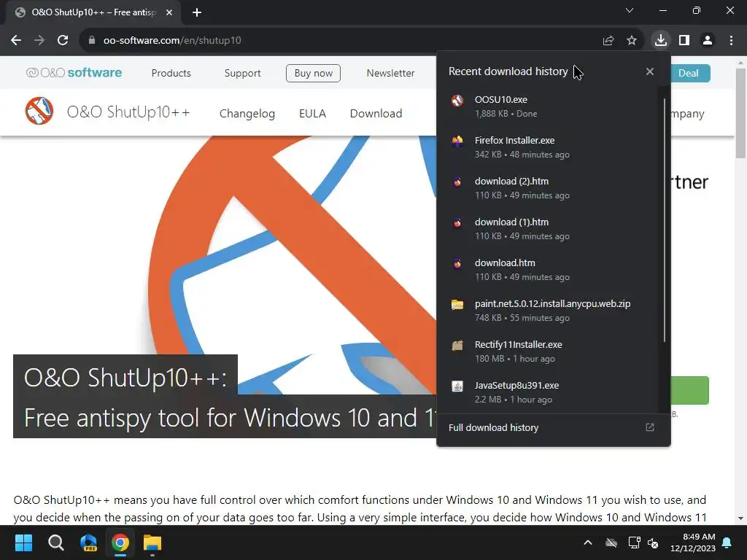The width and height of the screenshot is (747, 560).
Task: Click the page vertical scrollbar thumb
Action: pyautogui.click(x=740, y=113)
